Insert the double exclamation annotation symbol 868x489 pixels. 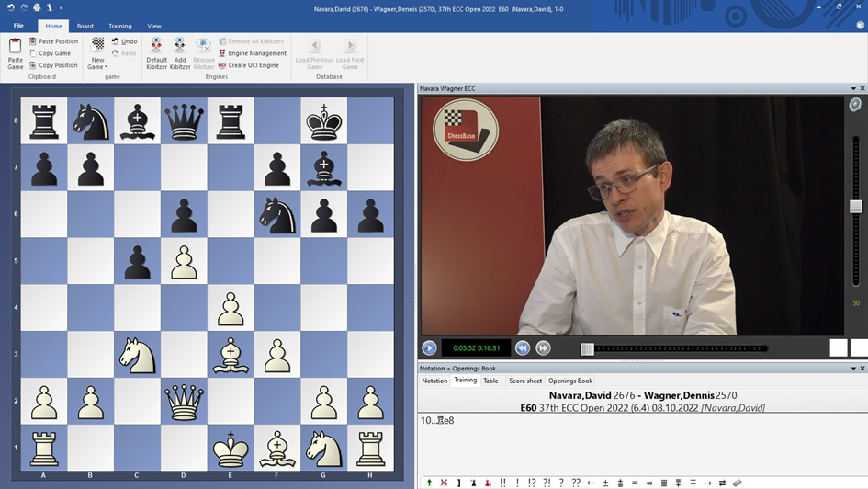pyautogui.click(x=502, y=483)
